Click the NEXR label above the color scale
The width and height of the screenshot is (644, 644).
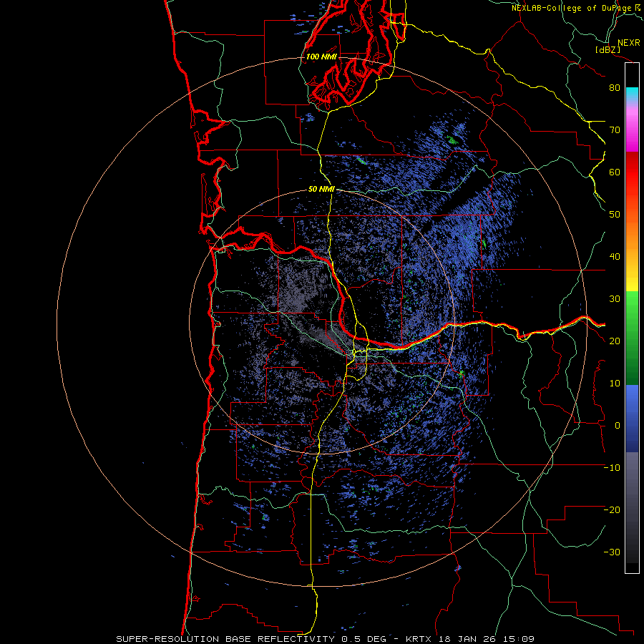tap(628, 43)
